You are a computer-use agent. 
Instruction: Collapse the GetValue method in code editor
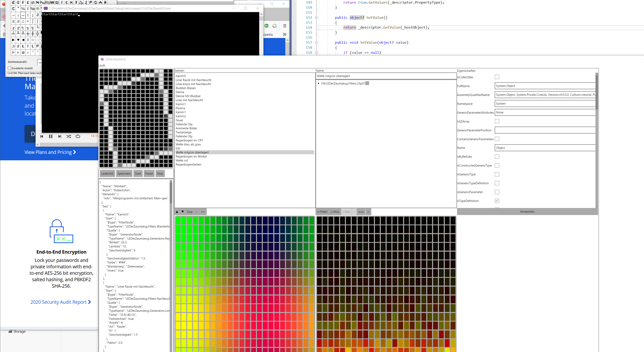click(x=316, y=17)
